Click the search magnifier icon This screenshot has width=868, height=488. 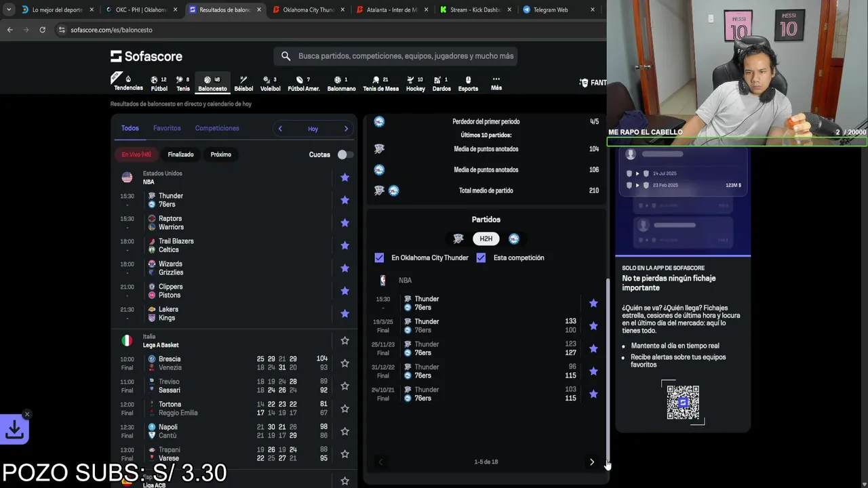click(x=285, y=56)
